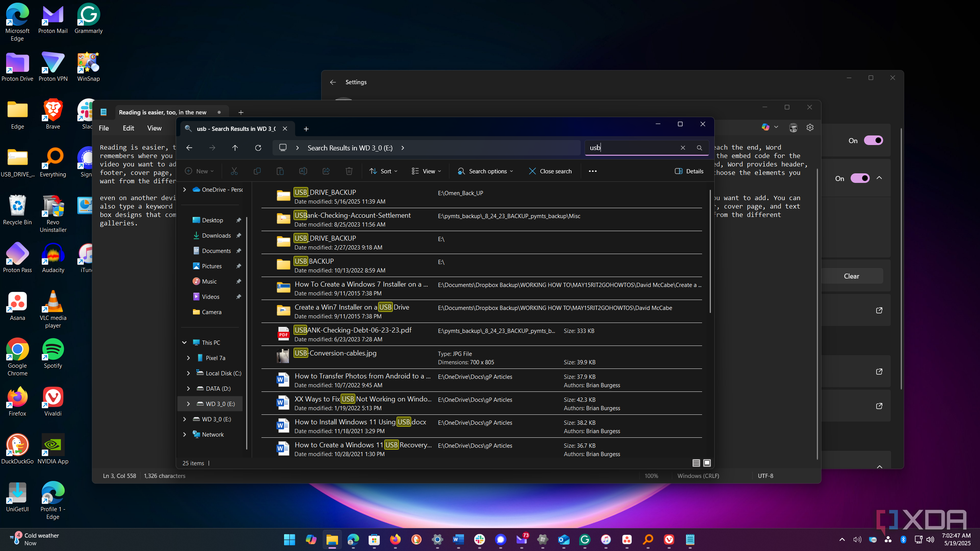Open Documents in navigation pane
The height and width of the screenshot is (551, 980).
pos(216,251)
